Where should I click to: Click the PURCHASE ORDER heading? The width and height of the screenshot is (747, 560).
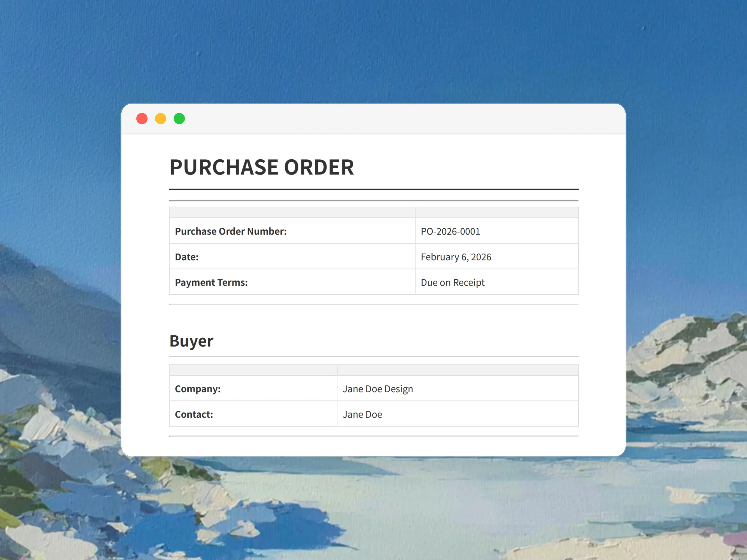[262, 167]
